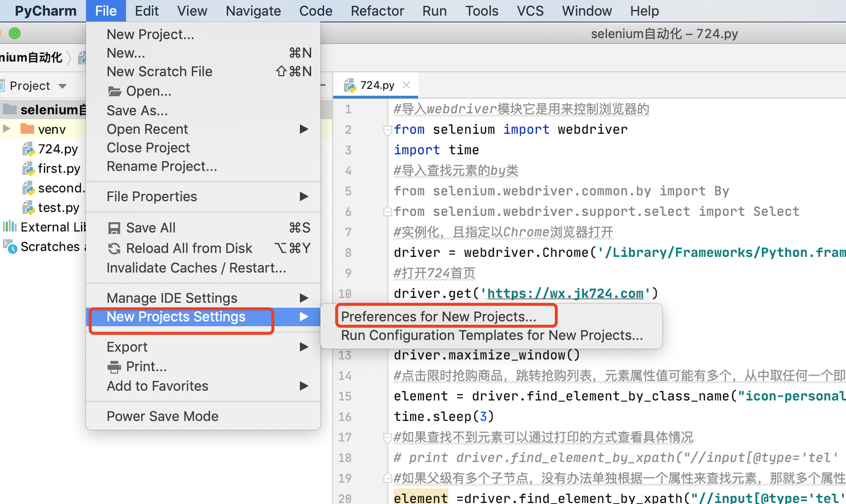This screenshot has width=846, height=504.
Task: Open the Code menu
Action: [316, 11]
